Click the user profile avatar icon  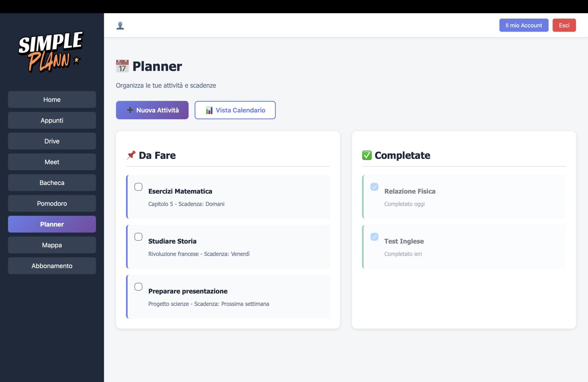120,26
